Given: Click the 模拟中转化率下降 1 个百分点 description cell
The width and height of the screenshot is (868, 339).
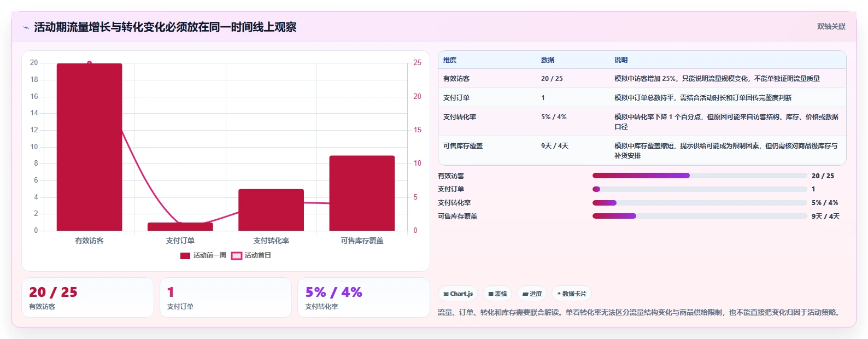Looking at the screenshot, I should [726, 122].
